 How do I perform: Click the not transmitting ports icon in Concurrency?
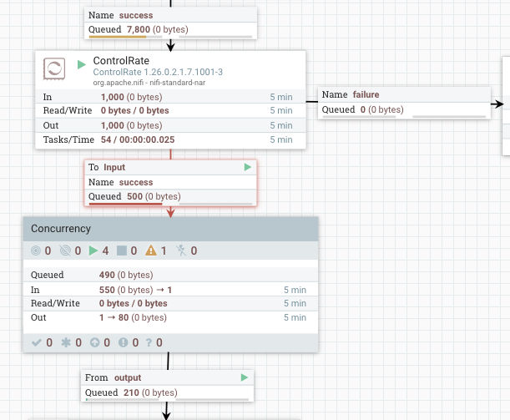click(x=65, y=250)
